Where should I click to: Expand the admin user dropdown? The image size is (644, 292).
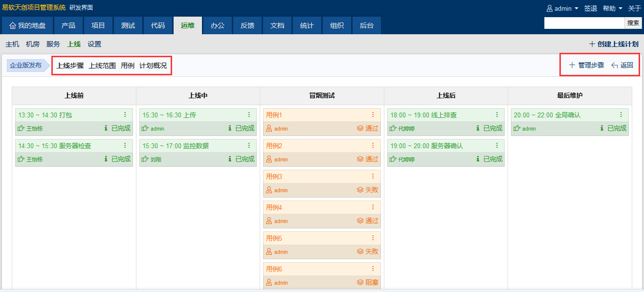[562, 8]
